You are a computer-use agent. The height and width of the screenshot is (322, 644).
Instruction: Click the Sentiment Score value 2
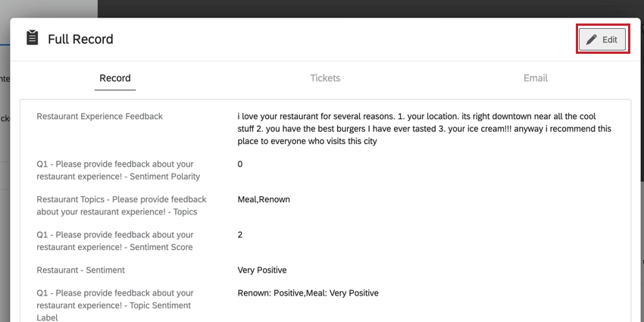pos(240,235)
